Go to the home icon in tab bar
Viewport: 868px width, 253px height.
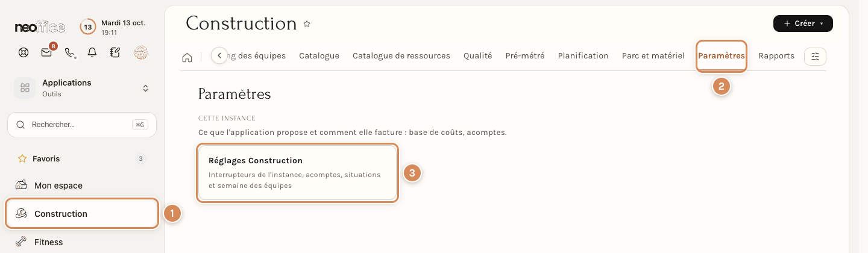187,57
